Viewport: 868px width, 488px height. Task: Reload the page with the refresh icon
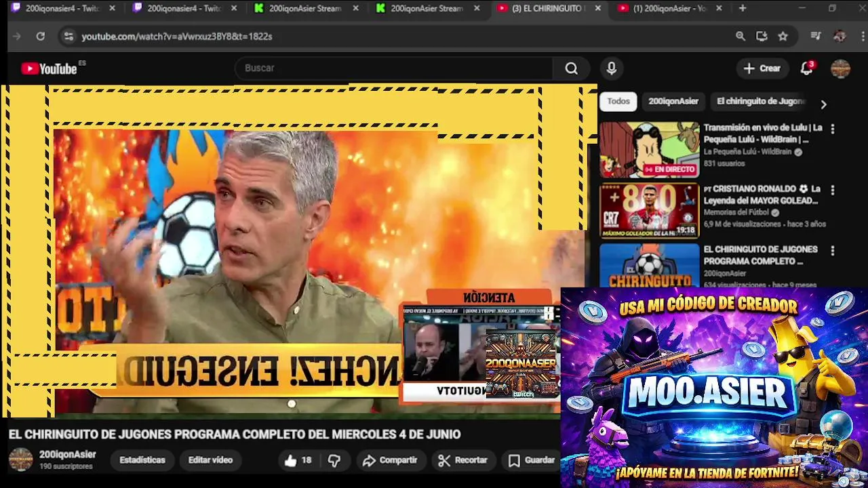[x=41, y=36]
